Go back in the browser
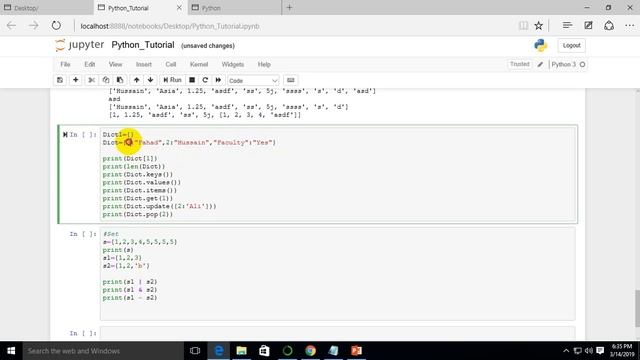This screenshot has width=640, height=360. (11, 26)
